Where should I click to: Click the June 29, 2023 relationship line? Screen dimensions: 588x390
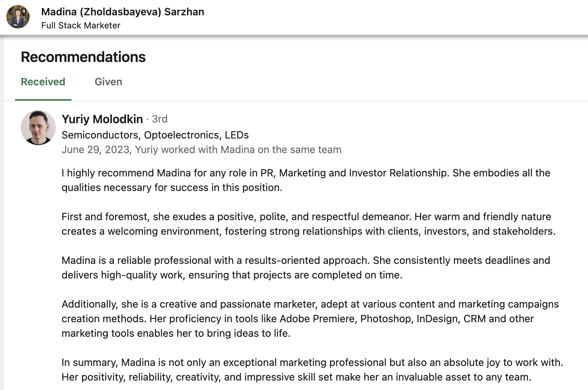tap(201, 149)
